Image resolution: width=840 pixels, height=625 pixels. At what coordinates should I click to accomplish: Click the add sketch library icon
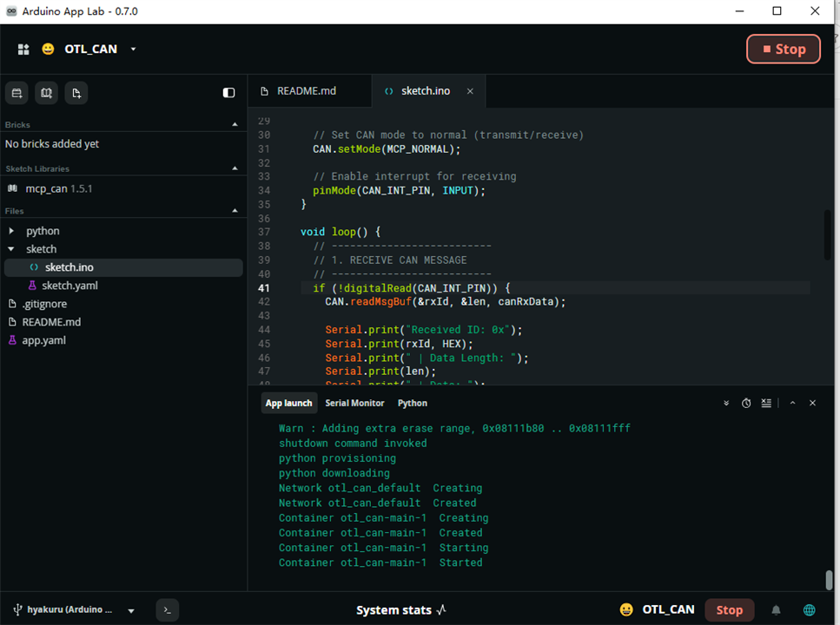tap(47, 93)
